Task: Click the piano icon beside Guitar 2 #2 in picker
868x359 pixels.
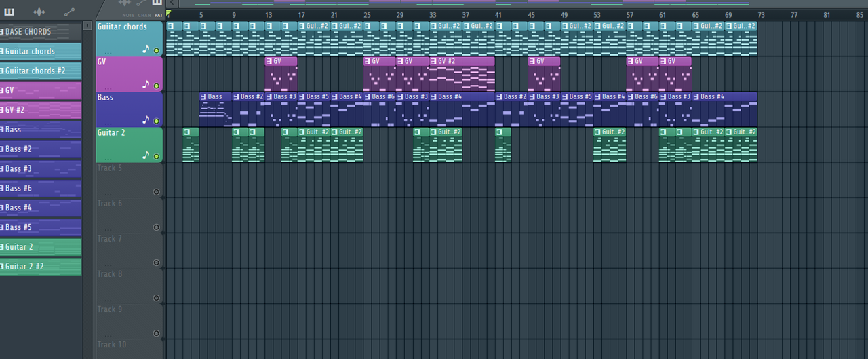Action: click(x=2, y=267)
